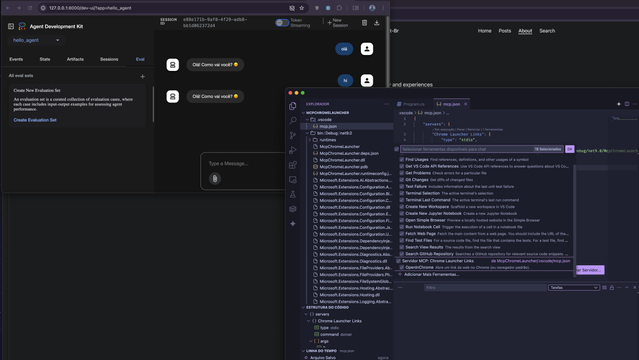Uncheck the Git Changes tool
The height and width of the screenshot is (360, 639).
pos(402,180)
